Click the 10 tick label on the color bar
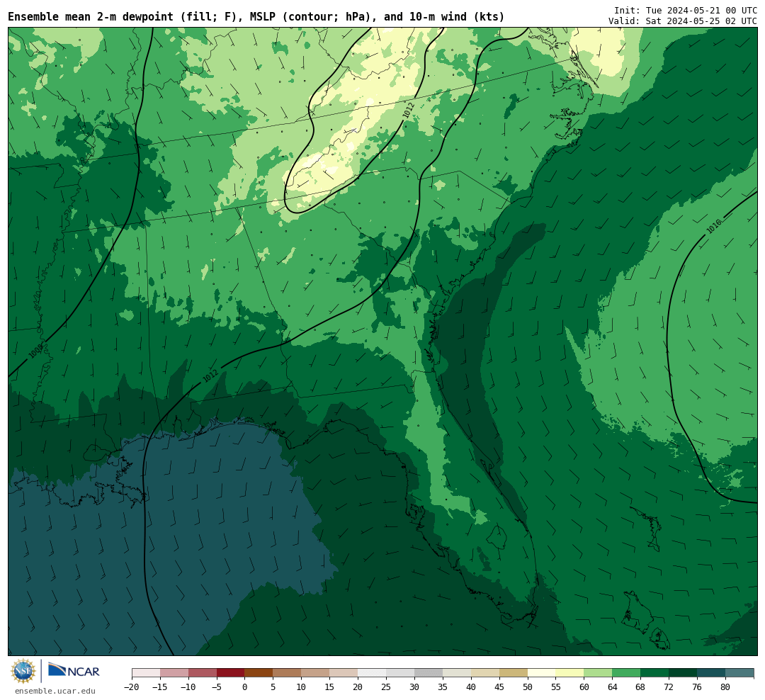This screenshot has height=700, width=765. point(302,687)
